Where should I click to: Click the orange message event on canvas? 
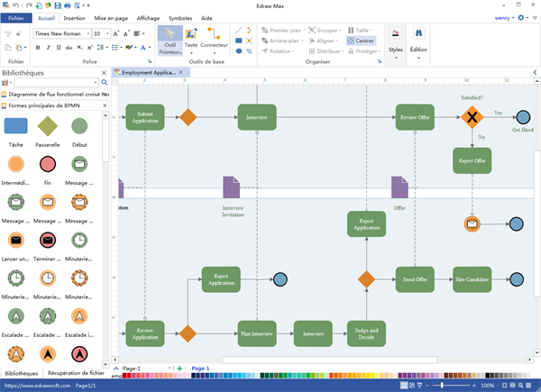coord(472,223)
